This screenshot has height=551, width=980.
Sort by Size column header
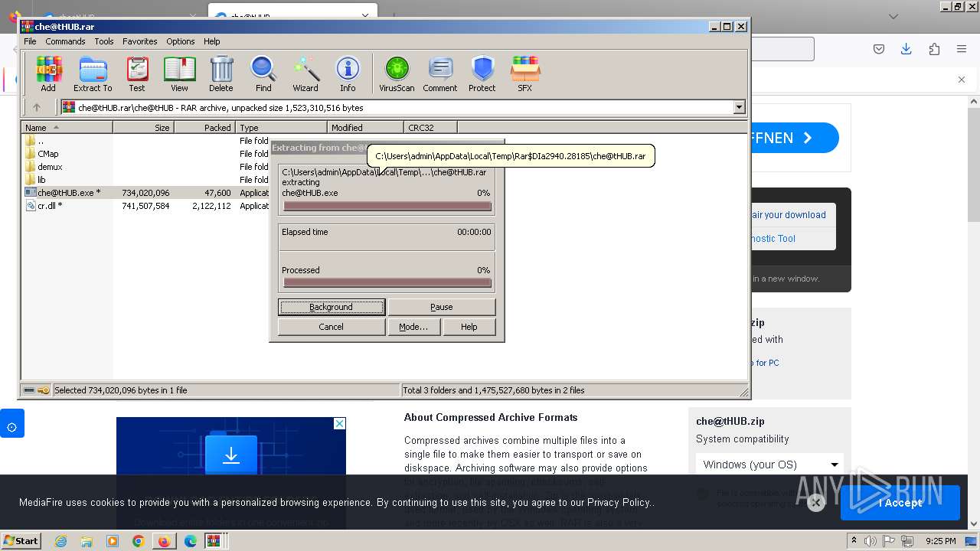144,128
